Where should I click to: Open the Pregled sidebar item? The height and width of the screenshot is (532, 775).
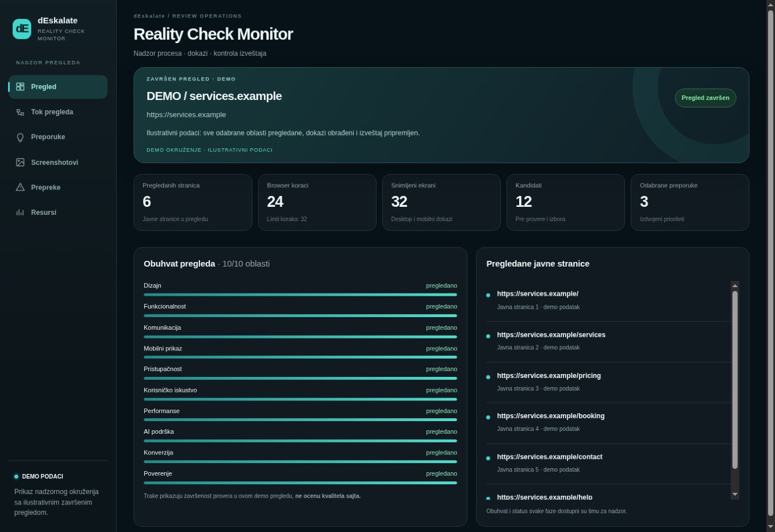(x=58, y=87)
